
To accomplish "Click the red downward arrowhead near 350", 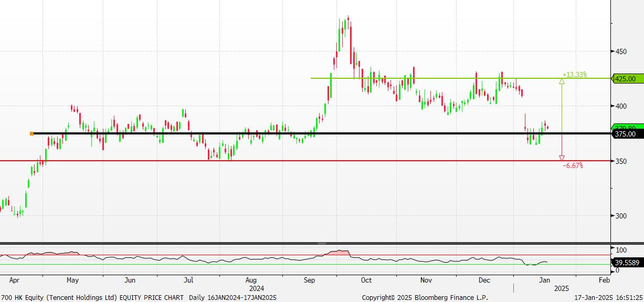I will point(562,158).
